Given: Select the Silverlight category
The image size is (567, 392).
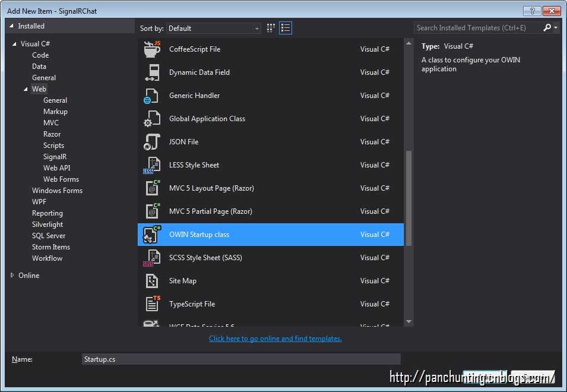Looking at the screenshot, I should pyautogui.click(x=47, y=225).
